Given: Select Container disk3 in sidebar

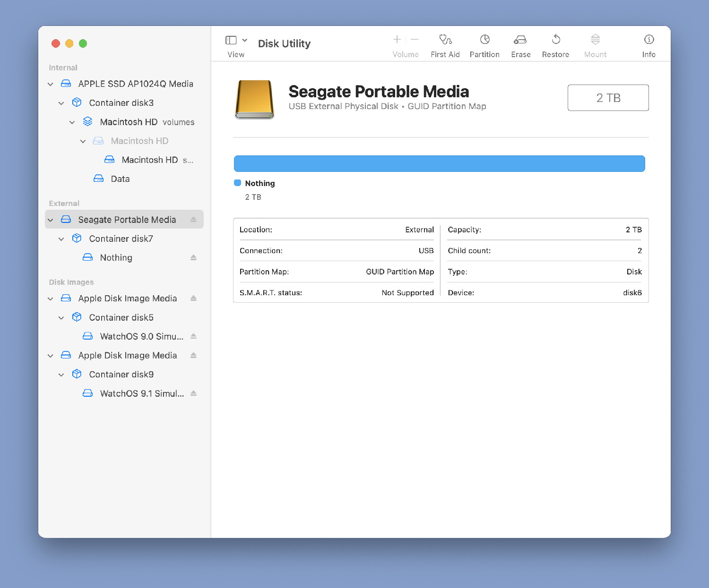Looking at the screenshot, I should click(124, 103).
